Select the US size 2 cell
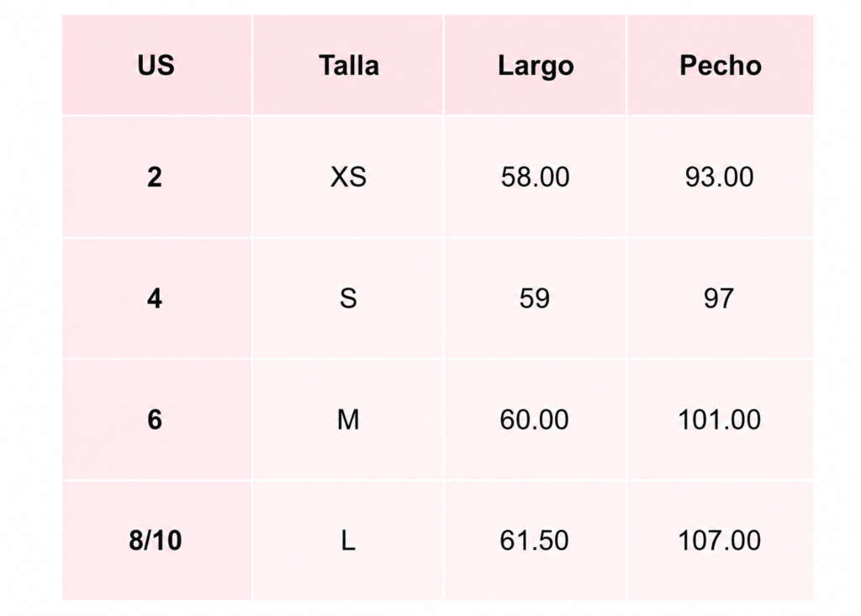The height and width of the screenshot is (616, 861). 156,176
